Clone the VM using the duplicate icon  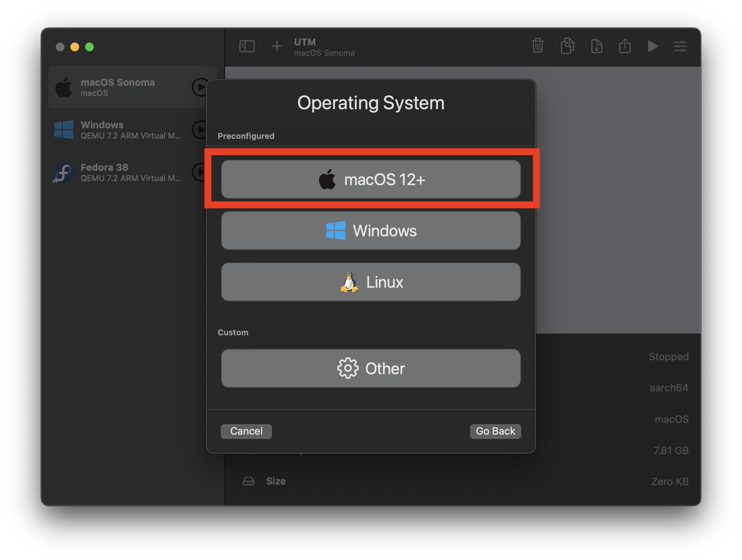point(567,47)
